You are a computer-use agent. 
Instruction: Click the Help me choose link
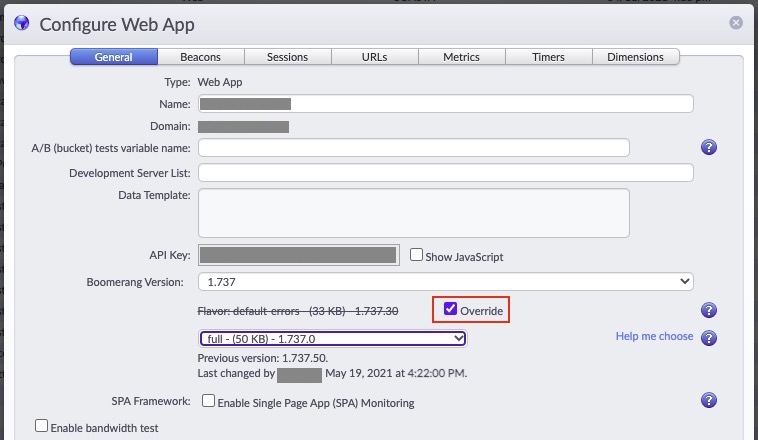(x=654, y=337)
